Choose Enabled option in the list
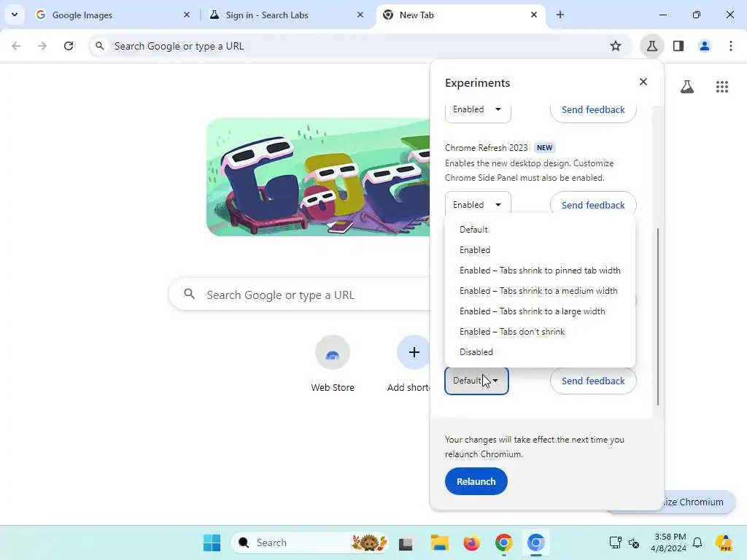The height and width of the screenshot is (560, 747). (540, 250)
